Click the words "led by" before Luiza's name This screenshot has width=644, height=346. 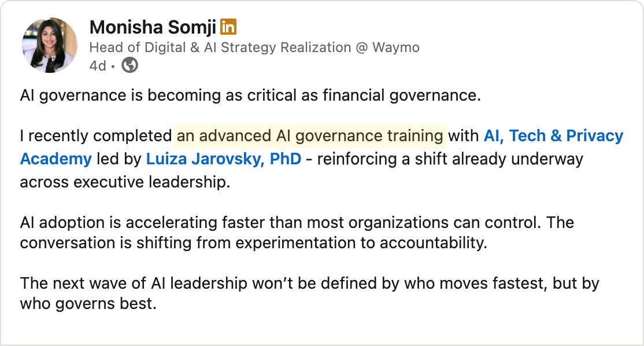tap(119, 159)
